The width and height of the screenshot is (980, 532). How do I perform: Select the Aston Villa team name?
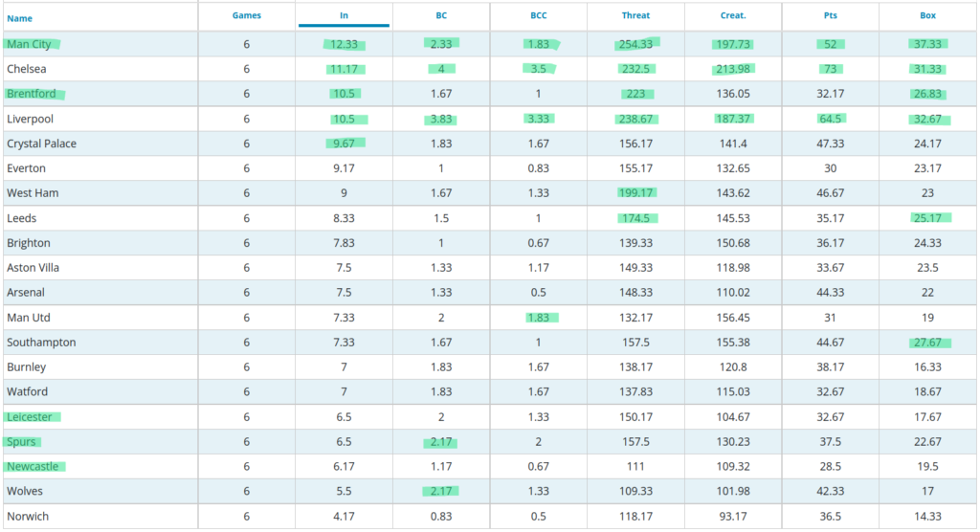point(33,268)
